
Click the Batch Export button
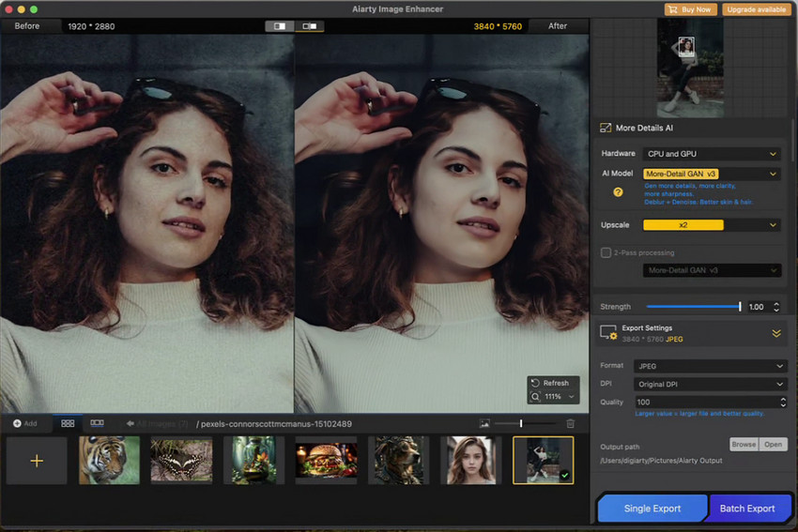[747, 509]
